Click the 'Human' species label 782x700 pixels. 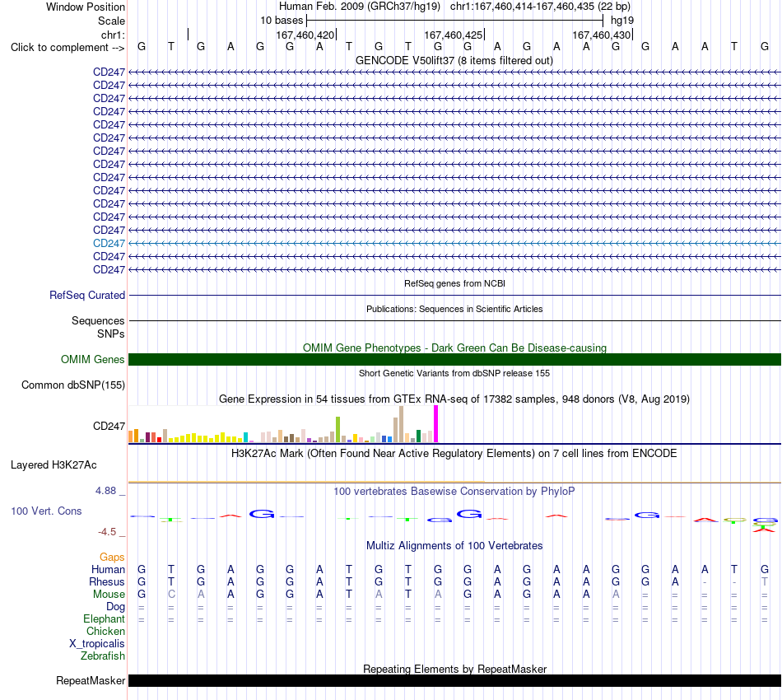[x=108, y=570]
